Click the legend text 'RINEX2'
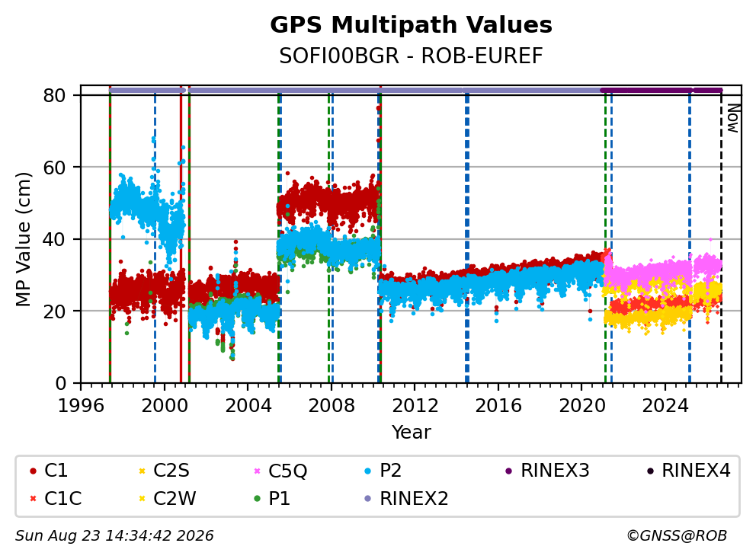 (414, 498)
